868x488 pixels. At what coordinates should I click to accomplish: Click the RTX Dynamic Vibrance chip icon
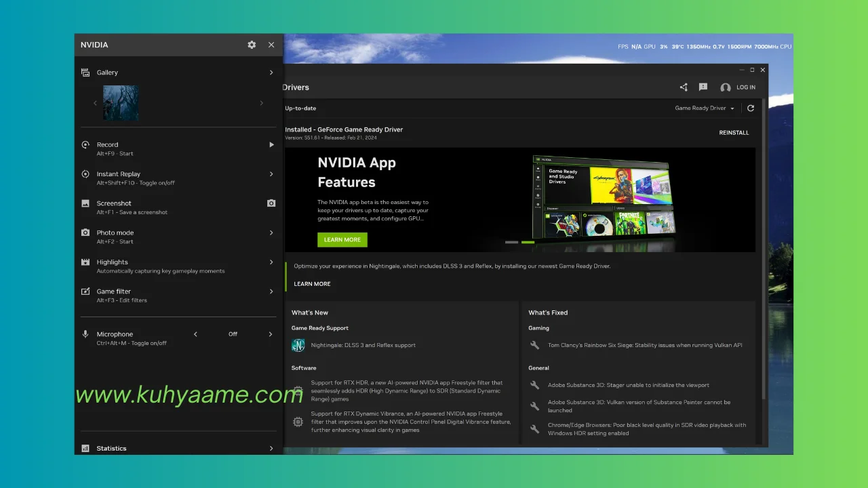point(298,422)
